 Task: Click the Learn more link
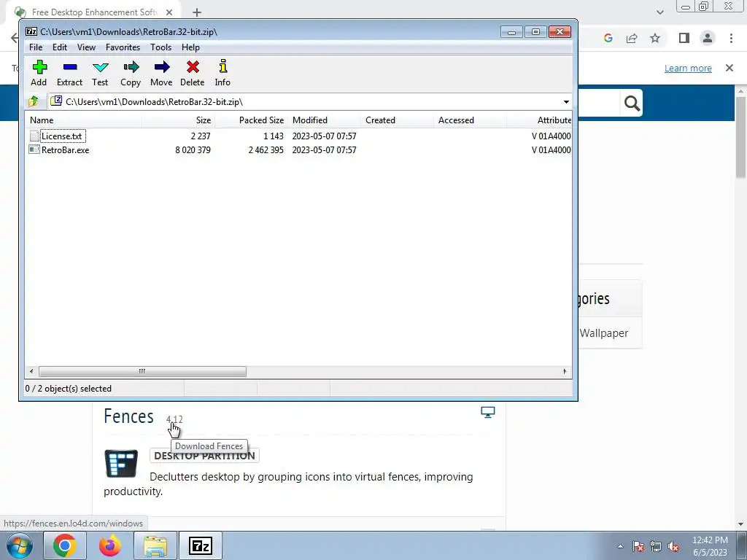tap(688, 68)
